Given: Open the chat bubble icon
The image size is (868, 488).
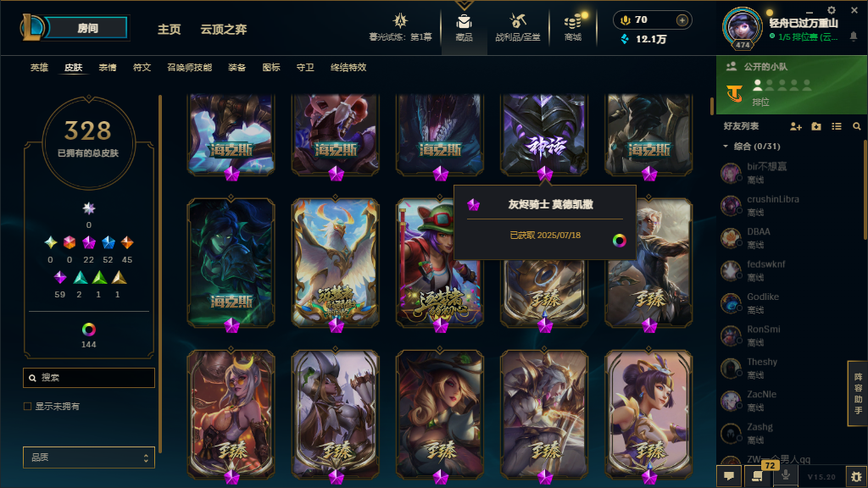Looking at the screenshot, I should pyautogui.click(x=729, y=476).
